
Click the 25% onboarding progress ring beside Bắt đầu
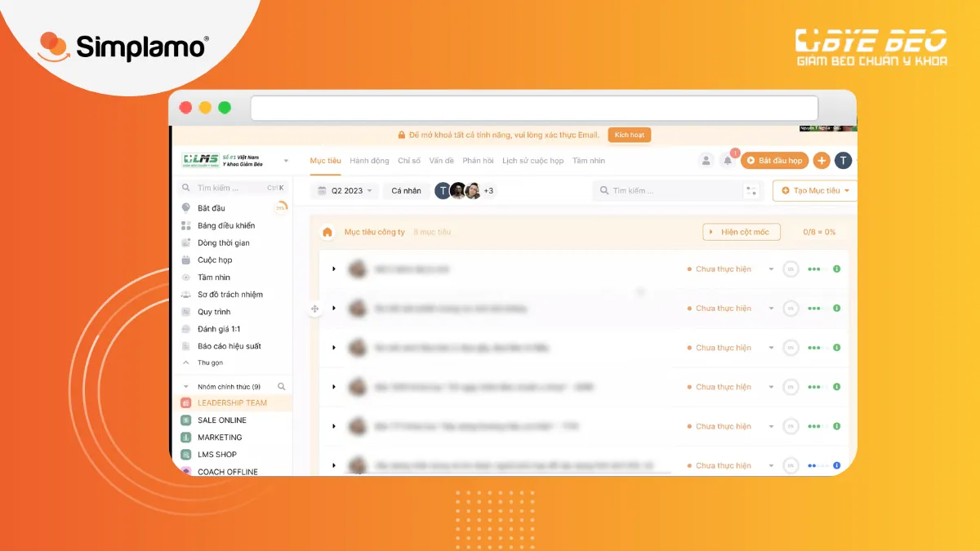point(281,208)
